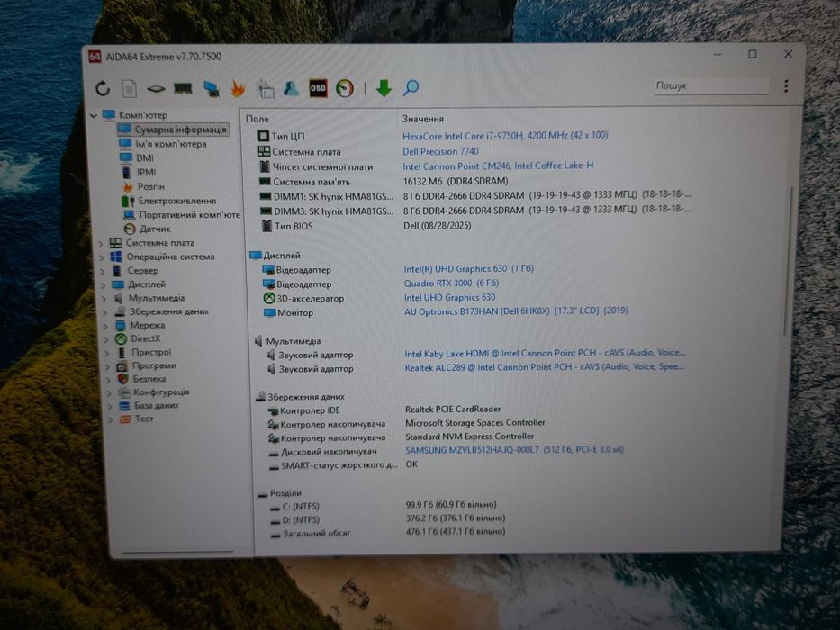Collapse the Комп'ютер tree node
Screen dimensions: 840x630
[94, 115]
